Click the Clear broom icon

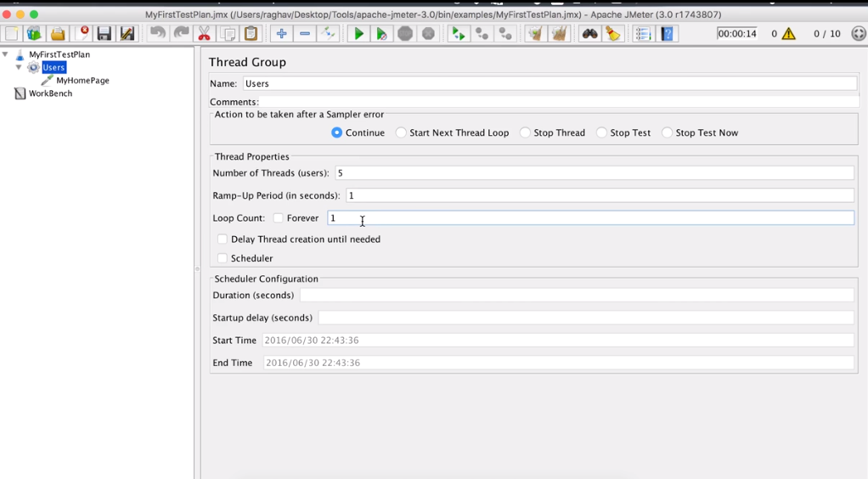pos(535,34)
